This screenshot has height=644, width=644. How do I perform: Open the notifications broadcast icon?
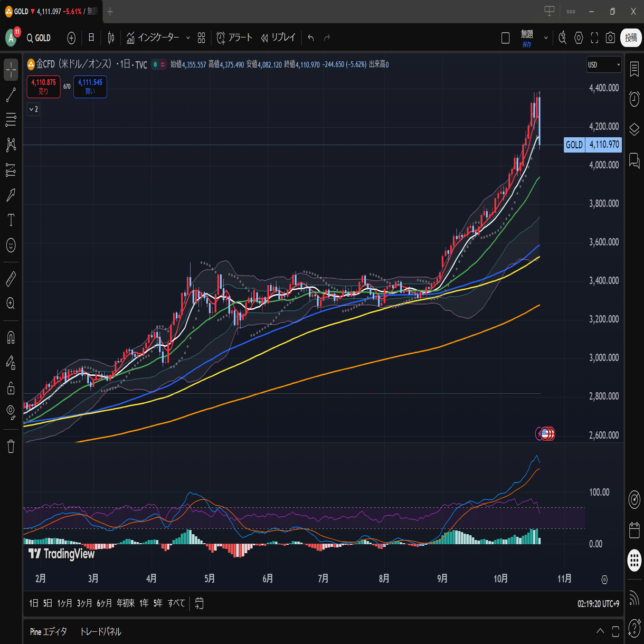pyautogui.click(x=634, y=598)
